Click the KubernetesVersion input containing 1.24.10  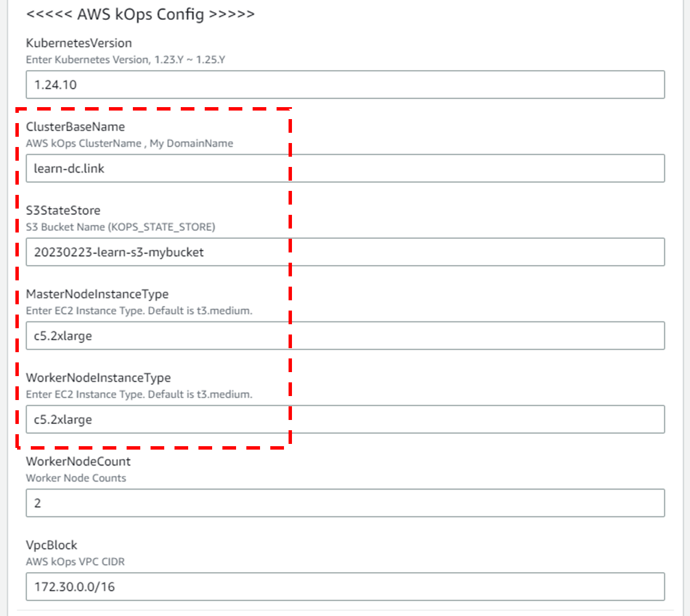(344, 85)
